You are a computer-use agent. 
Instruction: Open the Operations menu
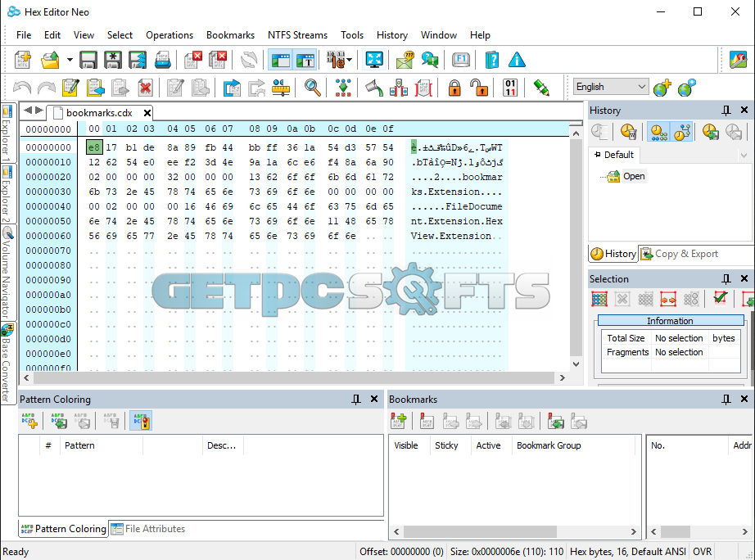170,35
